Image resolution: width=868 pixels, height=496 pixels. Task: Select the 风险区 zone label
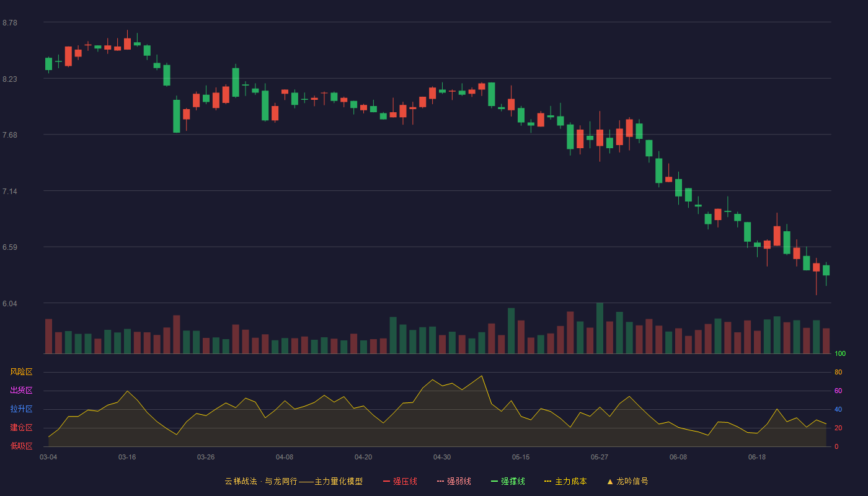(21, 372)
